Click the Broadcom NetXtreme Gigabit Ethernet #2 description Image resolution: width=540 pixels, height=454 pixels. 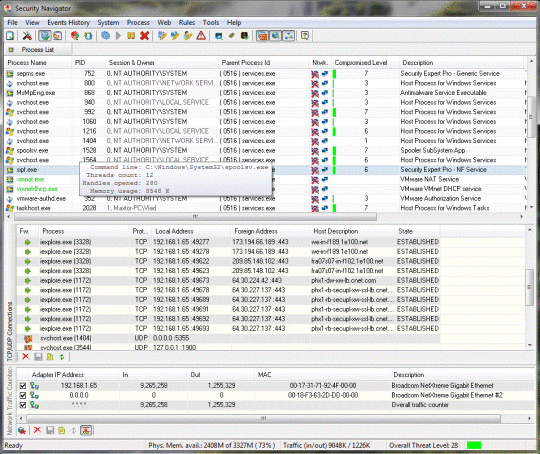point(447,395)
